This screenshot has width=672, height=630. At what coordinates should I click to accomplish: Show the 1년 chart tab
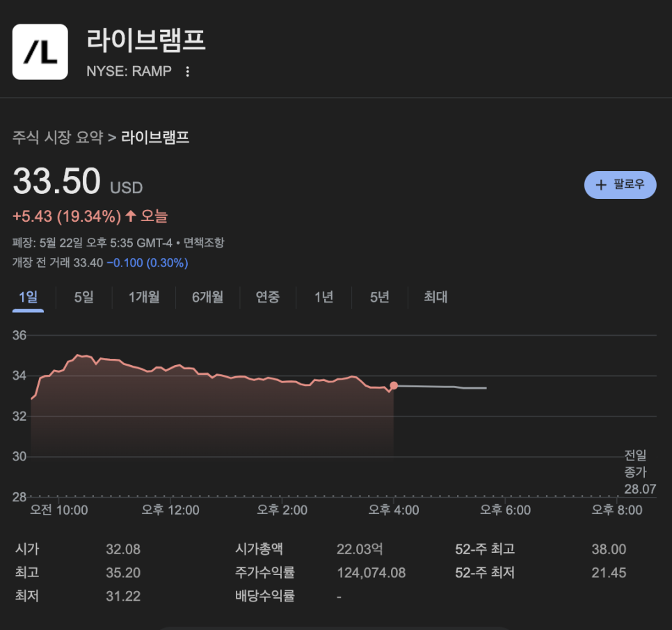tap(323, 297)
